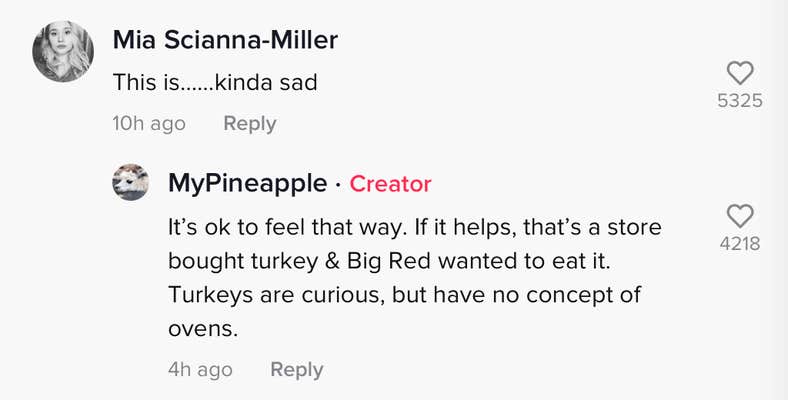Like Mia Scianna-Miller's comment with the heart
788x400 pixels.
740,73
